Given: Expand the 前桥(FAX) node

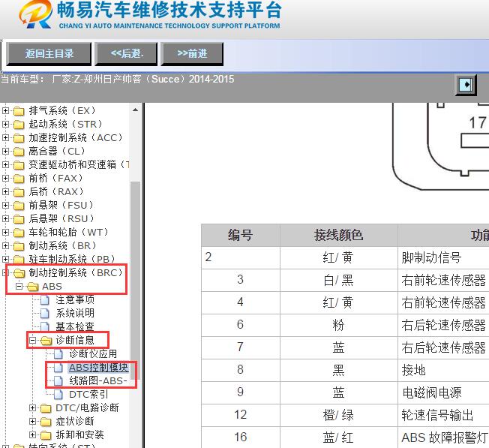Looking at the screenshot, I should (x=5, y=178).
